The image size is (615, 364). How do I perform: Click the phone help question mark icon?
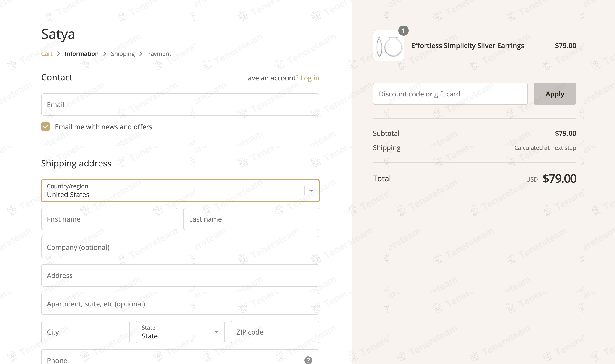pyautogui.click(x=308, y=360)
